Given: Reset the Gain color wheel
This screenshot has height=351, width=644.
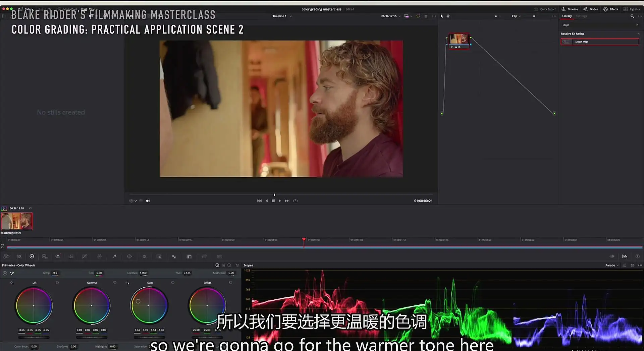Looking at the screenshot, I should 173,283.
